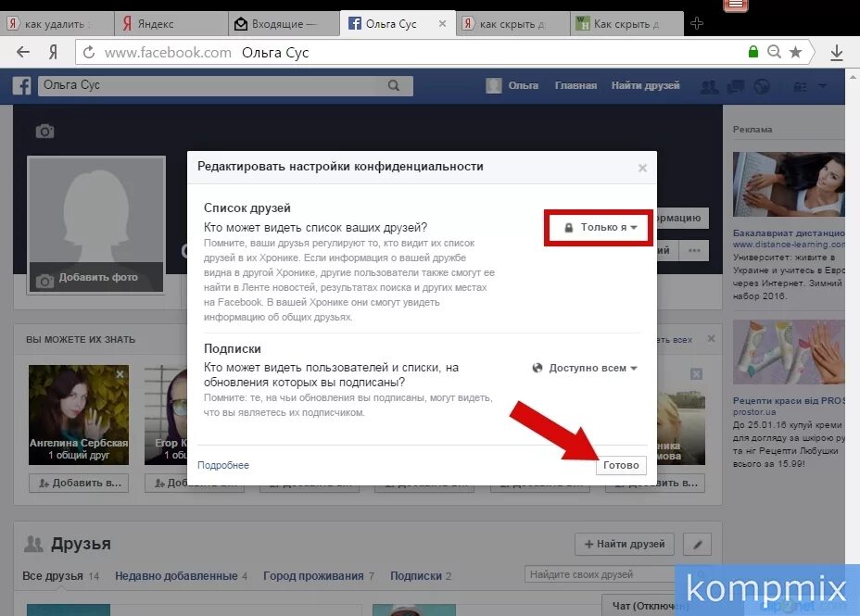Open browser downloads arrow icon
The width and height of the screenshot is (860, 616).
837,53
